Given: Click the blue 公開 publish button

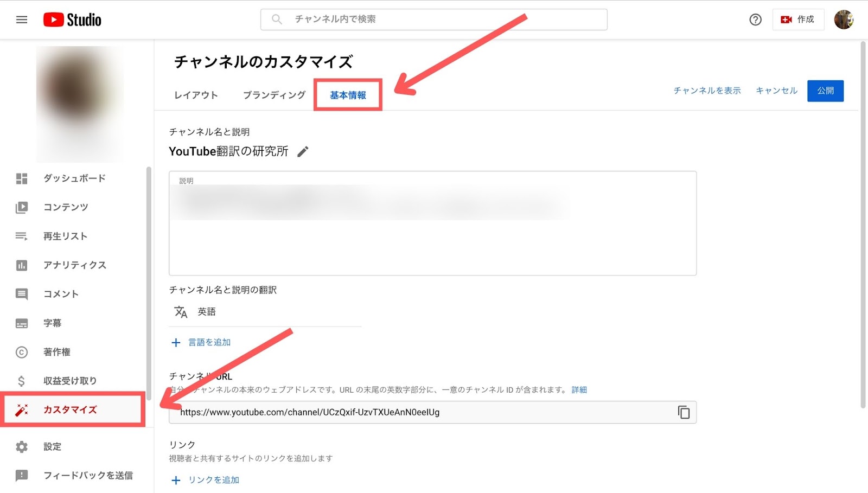Looking at the screenshot, I should (x=825, y=91).
